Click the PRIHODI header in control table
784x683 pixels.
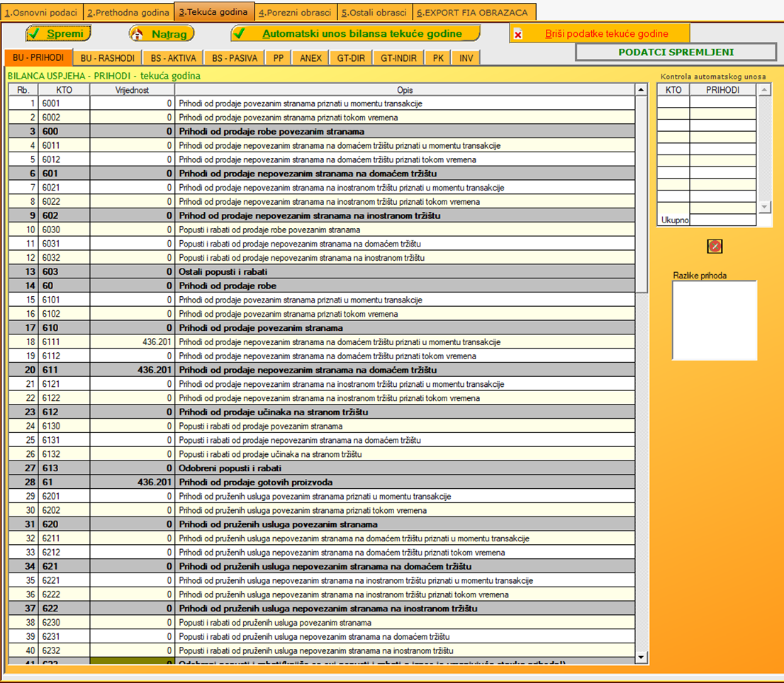point(722,90)
